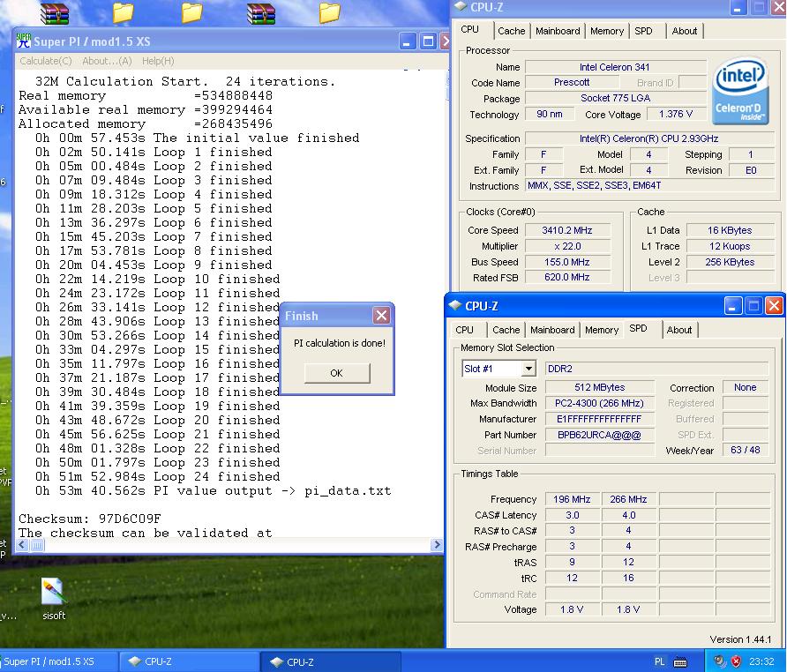The height and width of the screenshot is (672, 787).
Task: Click OK in the Finish dialog
Action: pos(337,373)
